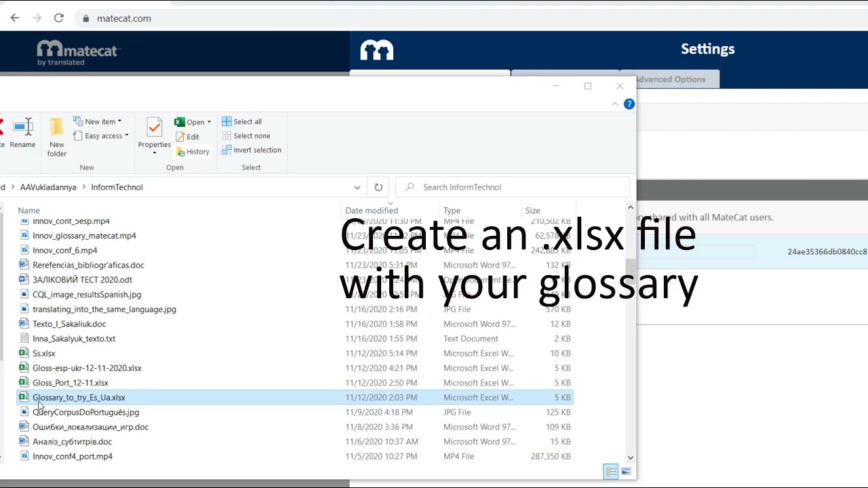This screenshot has width=868, height=488.
Task: Click MateCat logo in Settings panel header
Action: pos(377,50)
